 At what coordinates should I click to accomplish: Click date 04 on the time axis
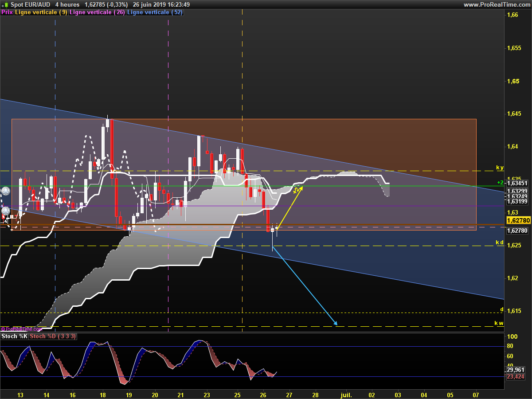tap(424, 394)
